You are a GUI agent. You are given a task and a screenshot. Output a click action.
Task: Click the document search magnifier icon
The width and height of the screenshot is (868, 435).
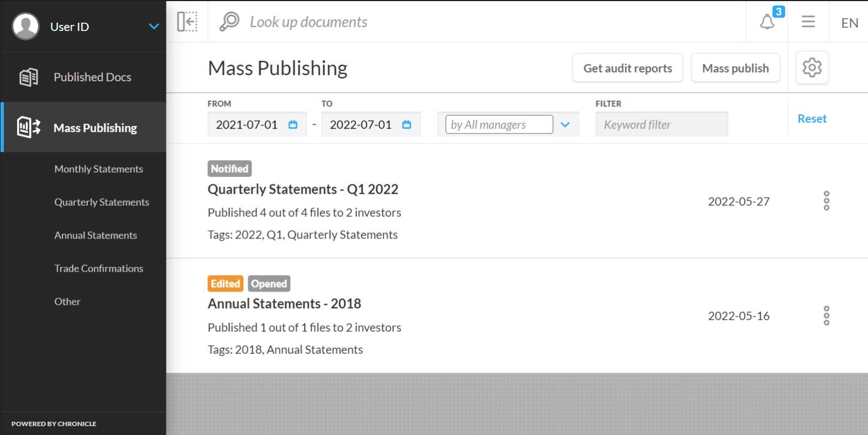click(229, 22)
